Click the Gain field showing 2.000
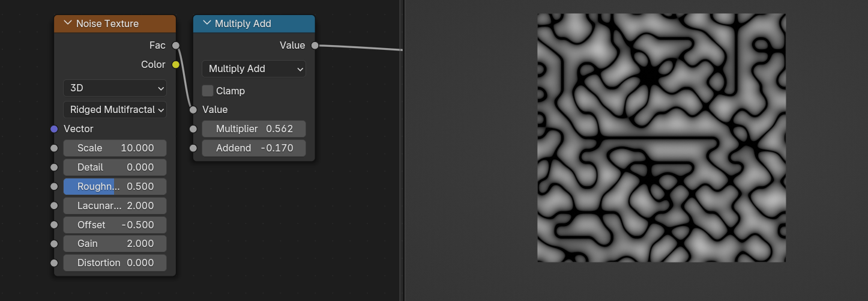This screenshot has height=301, width=868. pyautogui.click(x=115, y=243)
